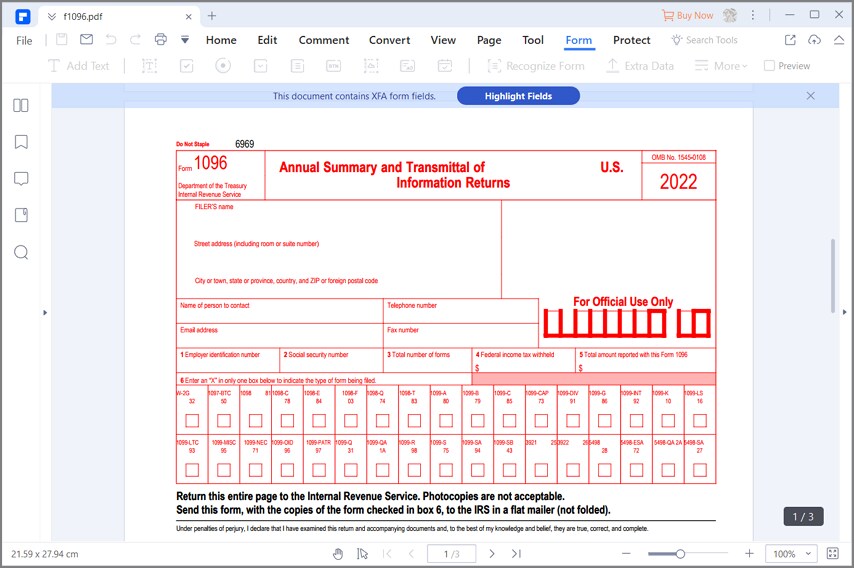
Task: Expand the right panel arrow
Action: 845,312
